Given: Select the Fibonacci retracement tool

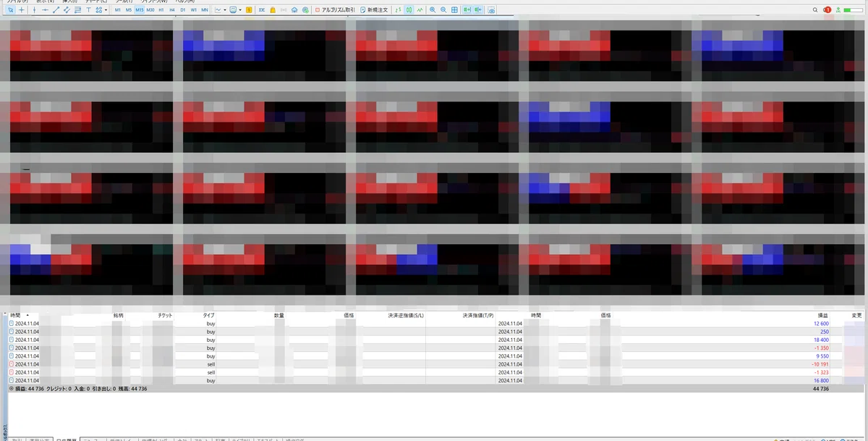Looking at the screenshot, I should 77,10.
